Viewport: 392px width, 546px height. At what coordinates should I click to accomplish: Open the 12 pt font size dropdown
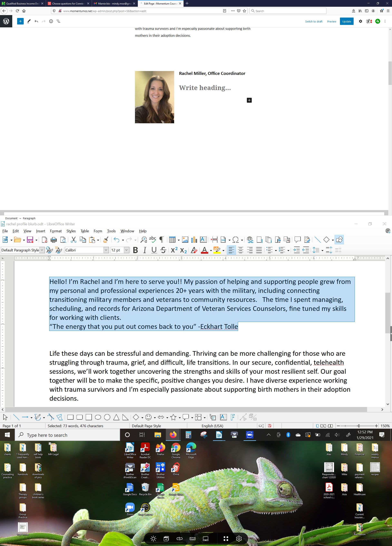coord(126,250)
